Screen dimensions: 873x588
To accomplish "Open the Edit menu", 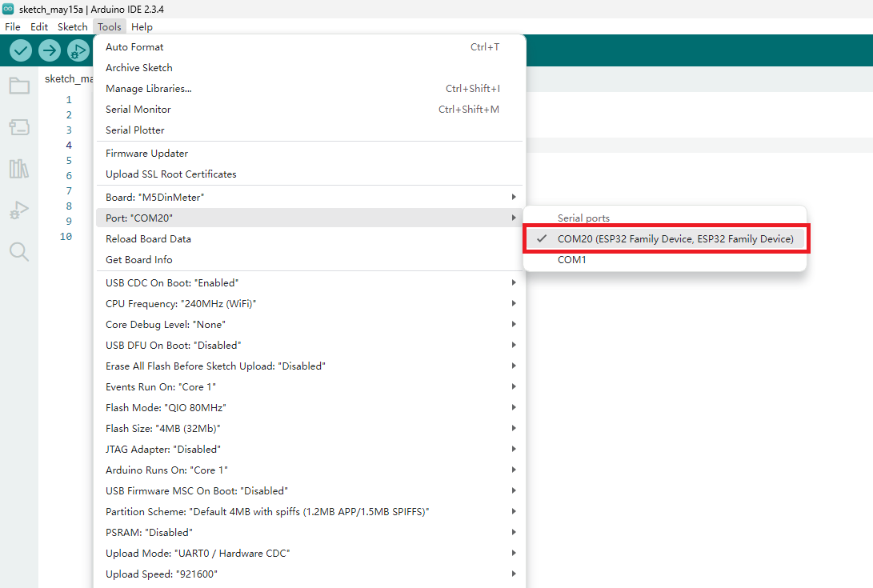I will 39,26.
